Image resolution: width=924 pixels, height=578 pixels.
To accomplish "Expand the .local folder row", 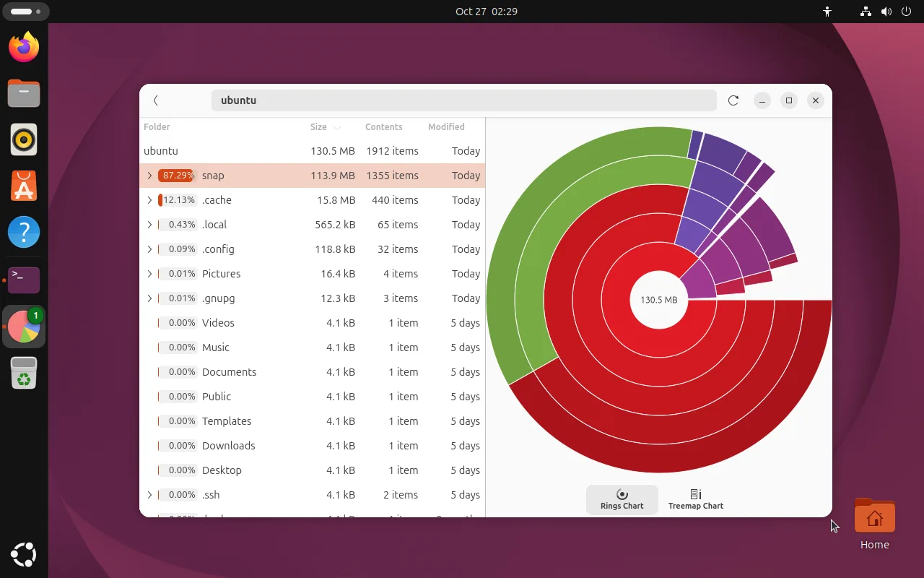I will (149, 225).
